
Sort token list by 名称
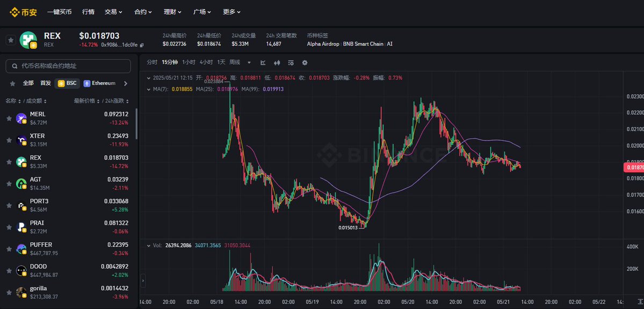[13, 101]
